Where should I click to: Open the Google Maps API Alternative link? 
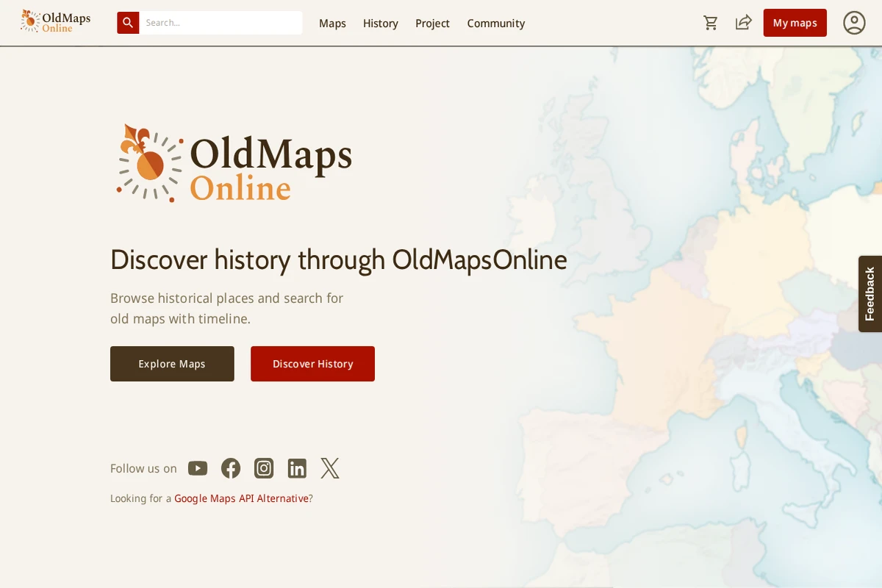tap(241, 498)
